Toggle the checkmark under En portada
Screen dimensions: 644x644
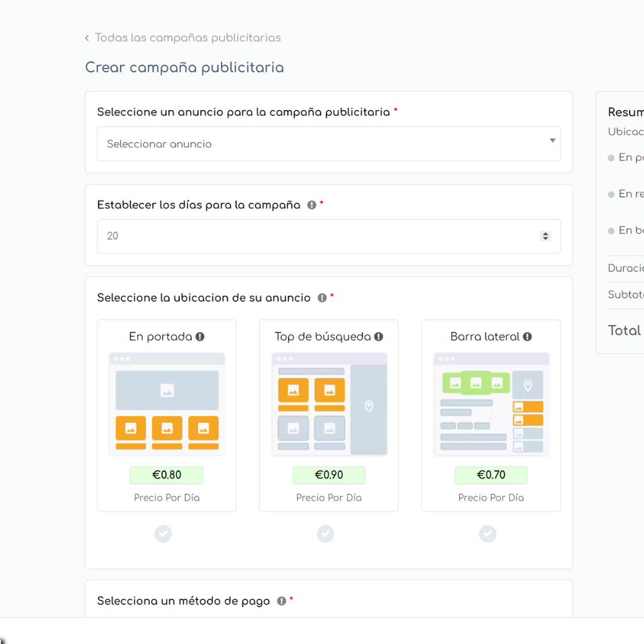[x=163, y=534]
